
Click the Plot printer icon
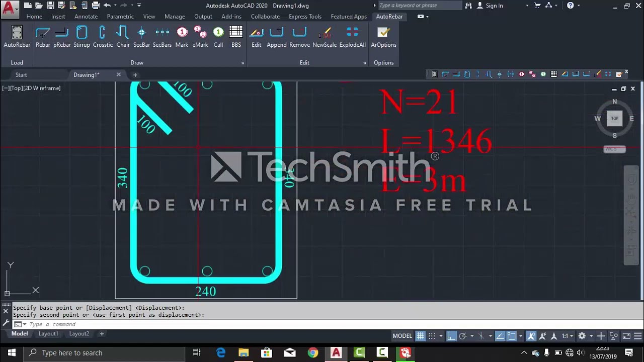pos(96,6)
